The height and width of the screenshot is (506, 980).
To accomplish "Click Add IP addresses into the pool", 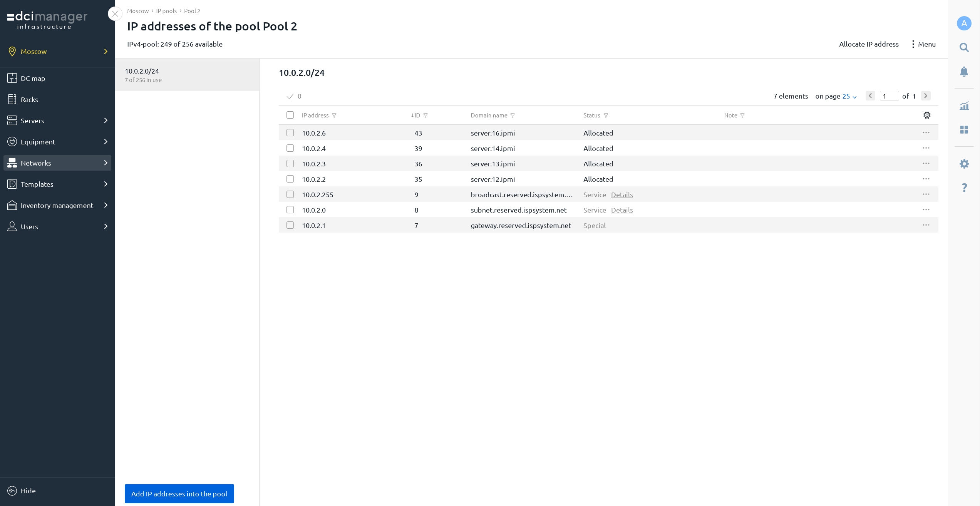I will point(179,494).
